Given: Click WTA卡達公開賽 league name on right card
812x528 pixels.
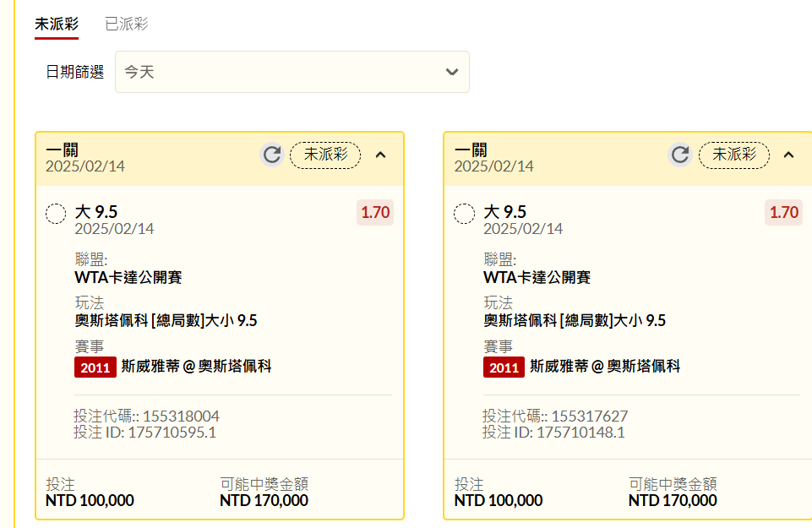Looking at the screenshot, I should pos(537,277).
